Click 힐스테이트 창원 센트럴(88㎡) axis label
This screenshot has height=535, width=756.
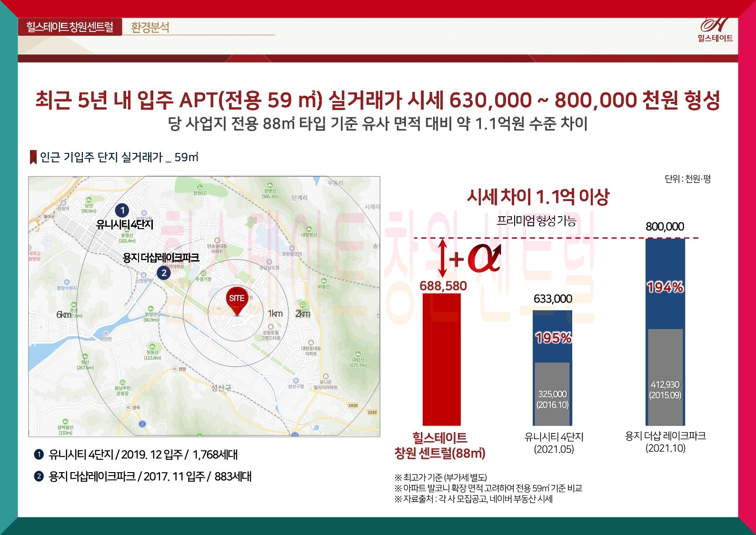(x=440, y=445)
